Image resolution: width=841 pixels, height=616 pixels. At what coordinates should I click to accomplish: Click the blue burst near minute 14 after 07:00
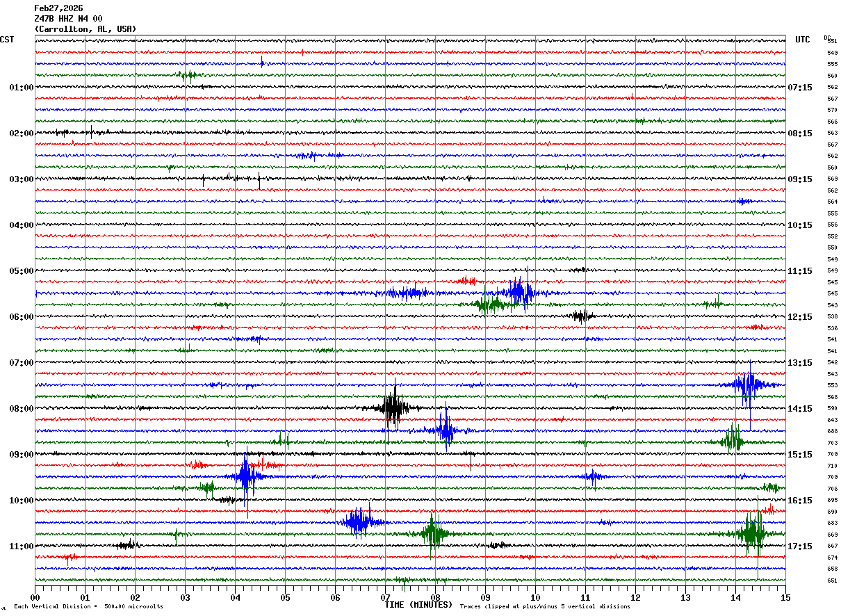(748, 384)
